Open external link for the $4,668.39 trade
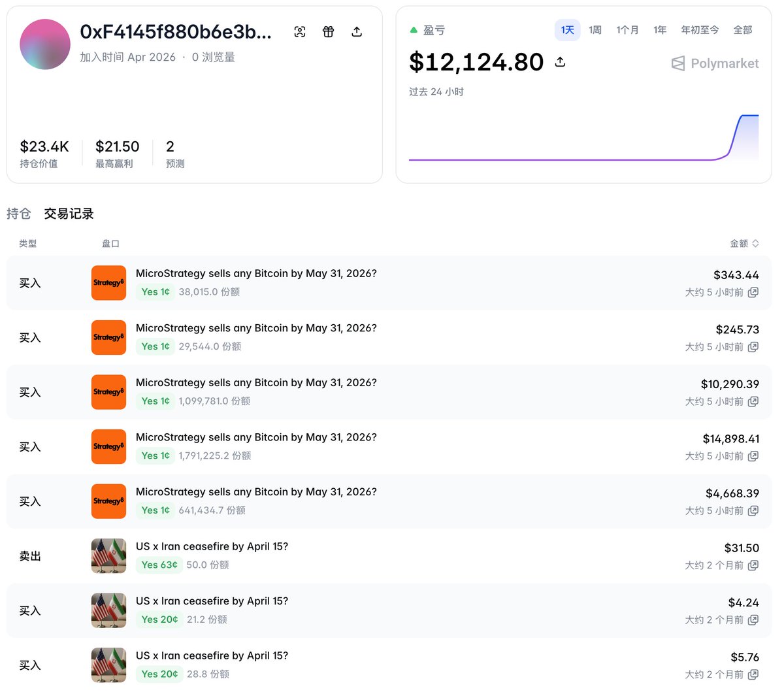Viewport: 784px width, 694px height. click(x=753, y=510)
